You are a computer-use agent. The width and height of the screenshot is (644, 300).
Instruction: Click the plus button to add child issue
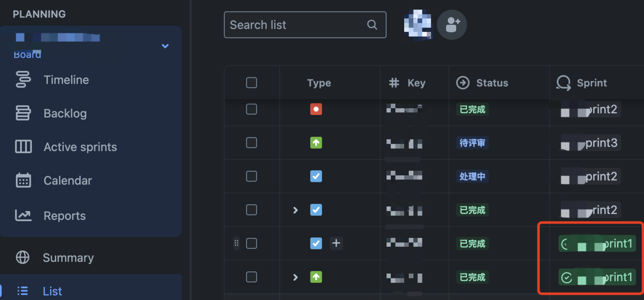(336, 243)
